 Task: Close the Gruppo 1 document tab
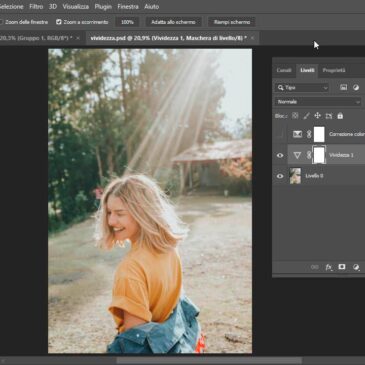(78, 38)
